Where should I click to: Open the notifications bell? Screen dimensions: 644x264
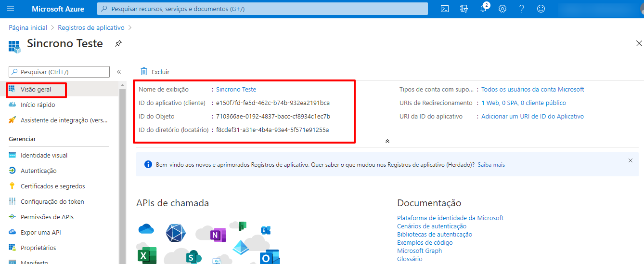tap(484, 9)
